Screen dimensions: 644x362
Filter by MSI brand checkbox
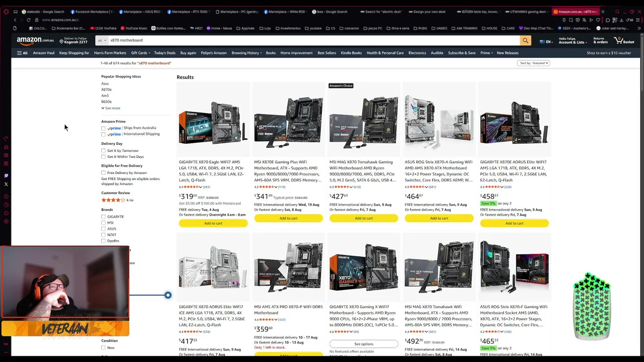coord(103,223)
